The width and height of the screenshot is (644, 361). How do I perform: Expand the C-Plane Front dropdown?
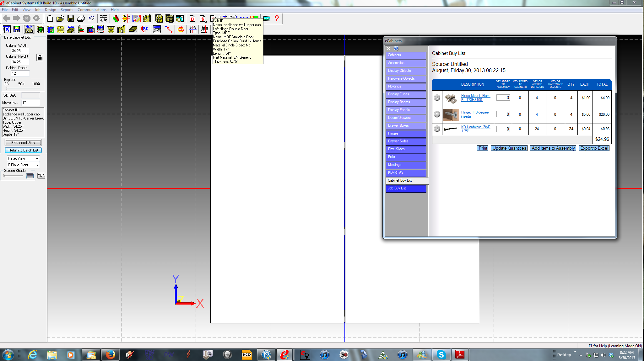pos(23,165)
